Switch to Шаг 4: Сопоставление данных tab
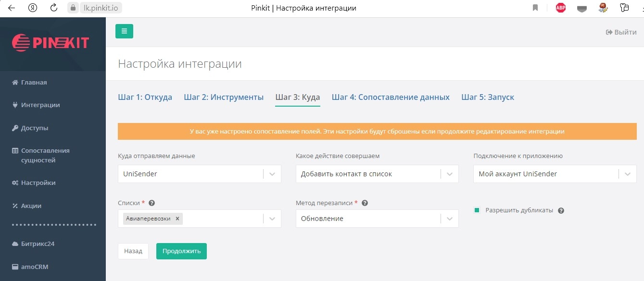Viewport: 644px width, 281px height. (x=391, y=97)
